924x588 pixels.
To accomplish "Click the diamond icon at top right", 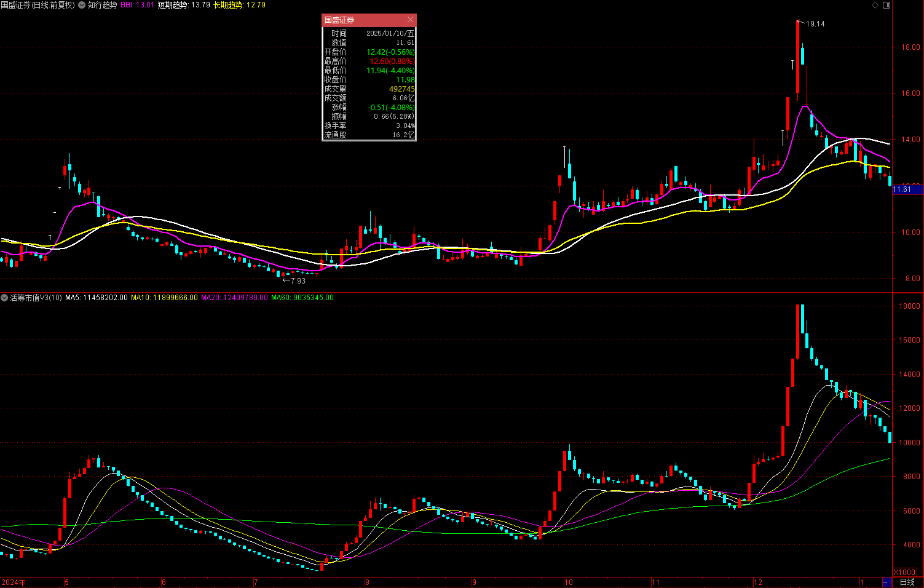I will [875, 5].
